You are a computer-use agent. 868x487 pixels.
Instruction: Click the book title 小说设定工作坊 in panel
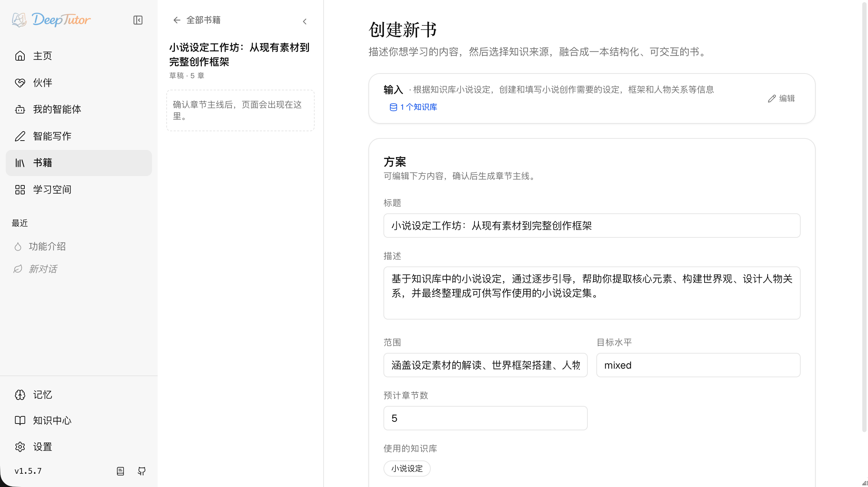point(239,55)
